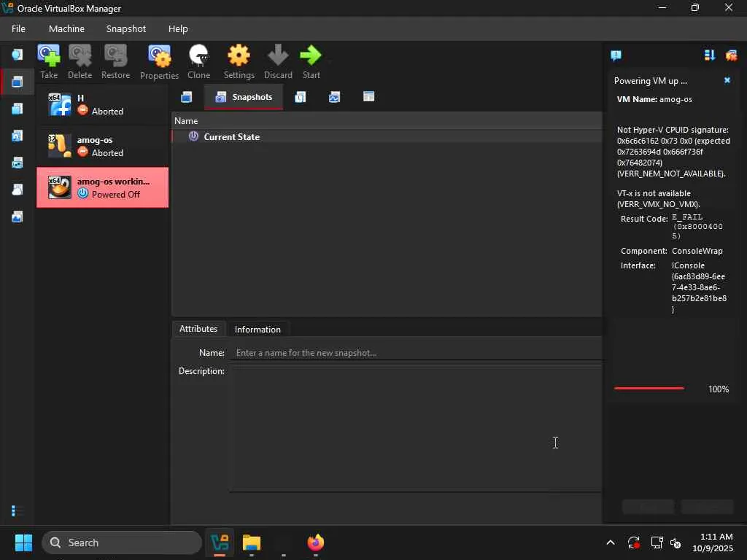Click the 'VT-x is not available' error text

659,198
